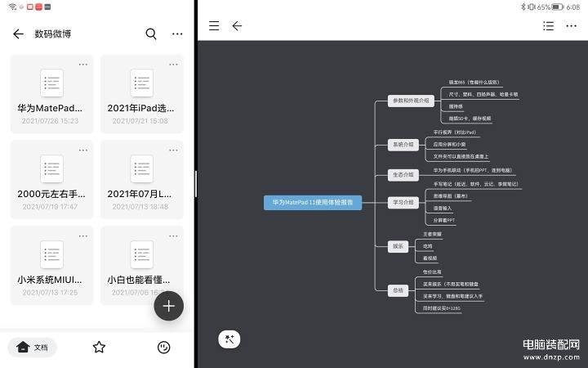Screen dimensions: 588x368
Task: Open search in the document list
Action: [x=151, y=34]
